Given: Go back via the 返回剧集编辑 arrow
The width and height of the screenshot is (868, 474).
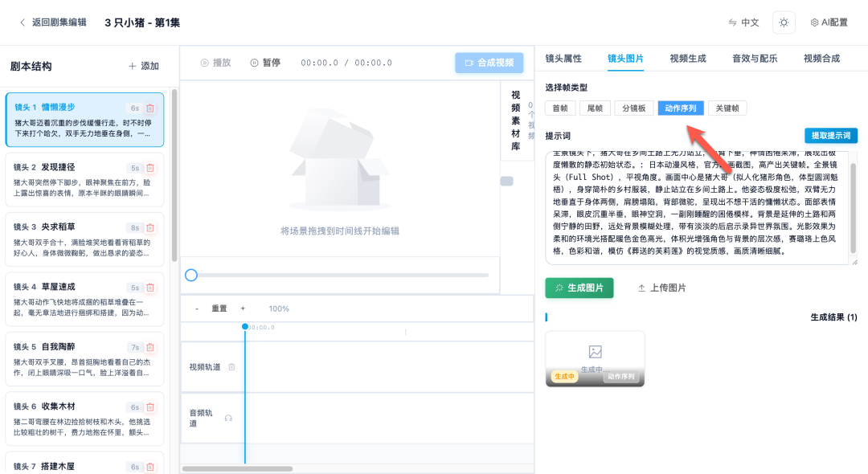Looking at the screenshot, I should pyautogui.click(x=22, y=22).
